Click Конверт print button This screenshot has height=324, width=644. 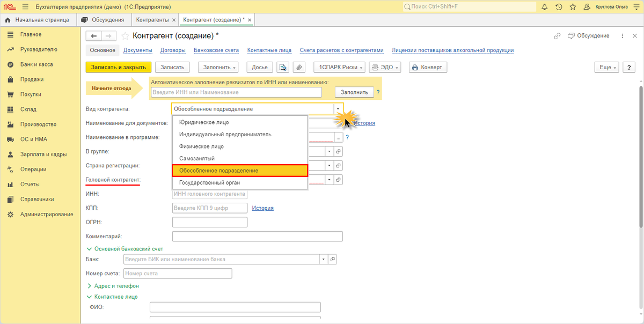428,67
